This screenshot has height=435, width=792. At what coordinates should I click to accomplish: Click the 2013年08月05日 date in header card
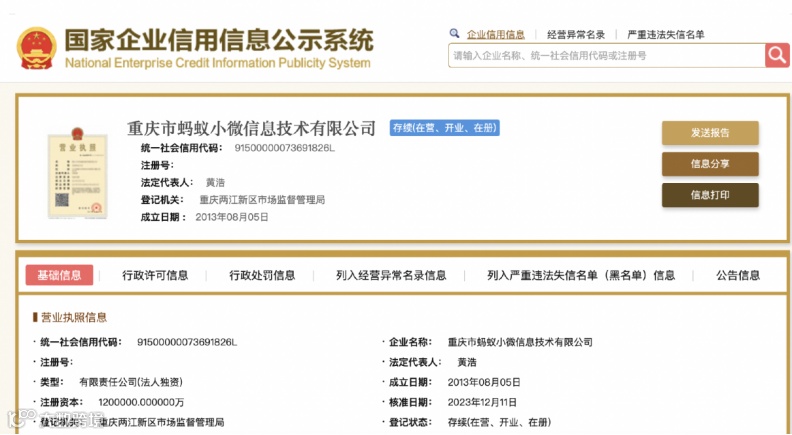pos(232,217)
